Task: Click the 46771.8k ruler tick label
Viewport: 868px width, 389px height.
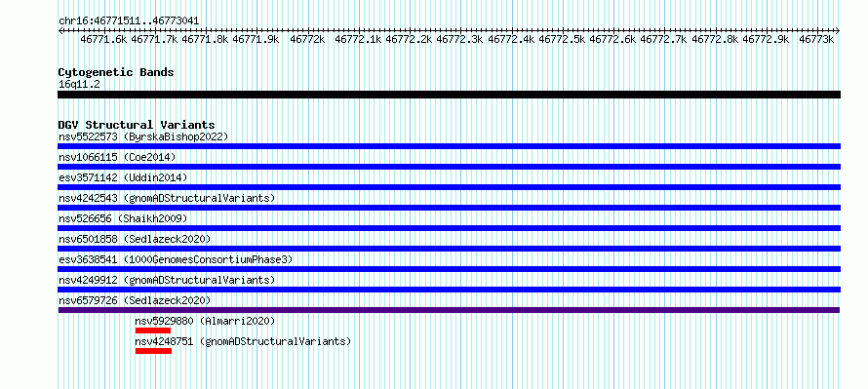Action: point(205,39)
